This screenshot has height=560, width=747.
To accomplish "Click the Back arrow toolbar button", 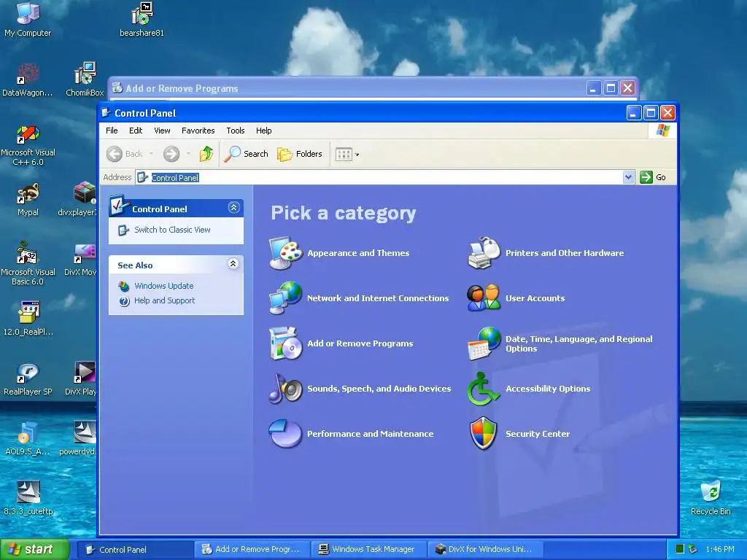I will tap(124, 154).
